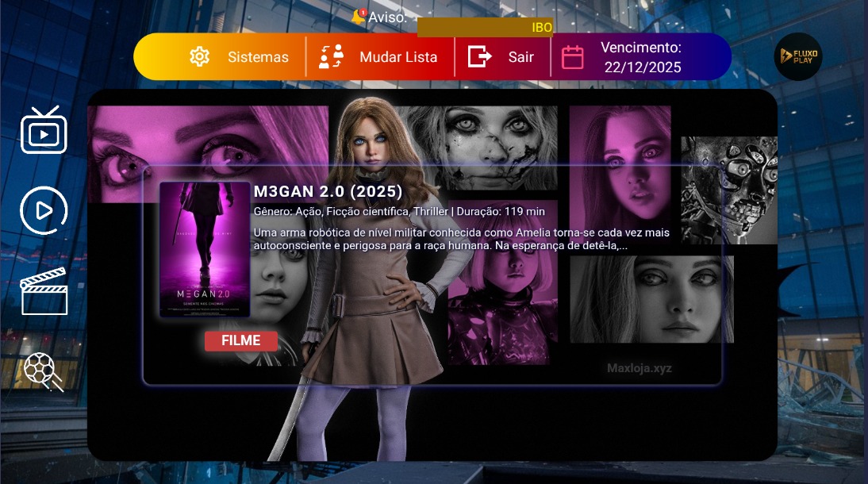Screen dimensions: 868x484
Task: Click the switch-users icon beside Mudar Lista
Action: click(332, 57)
